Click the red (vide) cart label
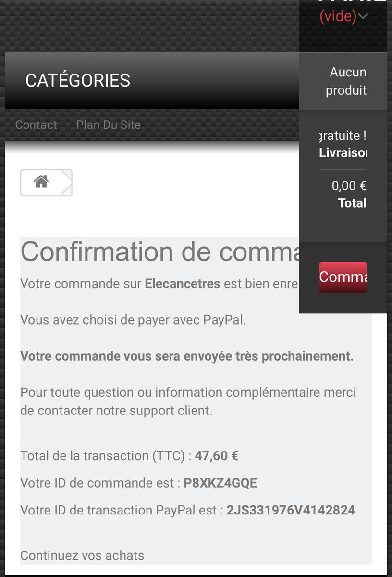The height and width of the screenshot is (577, 392). coord(338,16)
